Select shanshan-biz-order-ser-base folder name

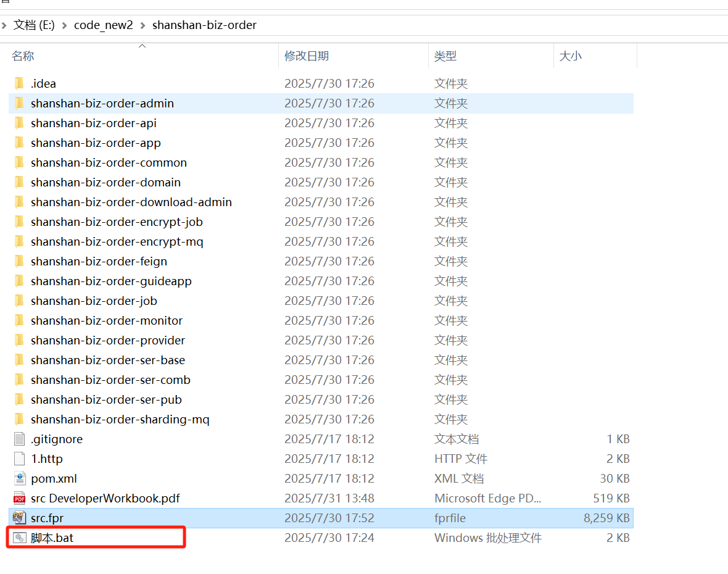[x=108, y=360]
